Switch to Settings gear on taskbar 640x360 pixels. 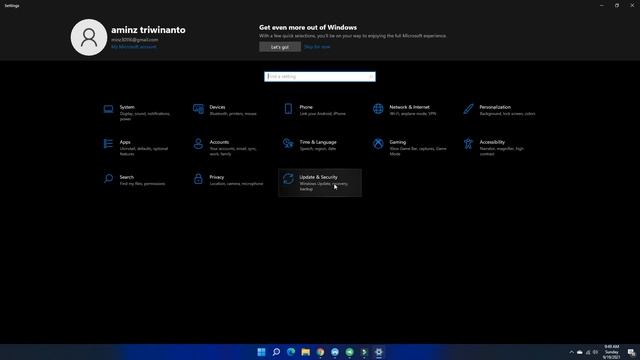pos(379,352)
